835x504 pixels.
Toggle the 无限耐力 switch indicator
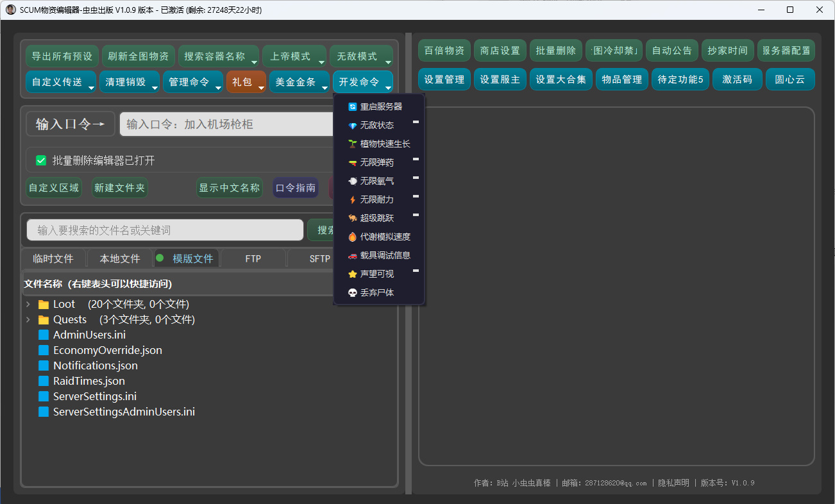(x=416, y=196)
